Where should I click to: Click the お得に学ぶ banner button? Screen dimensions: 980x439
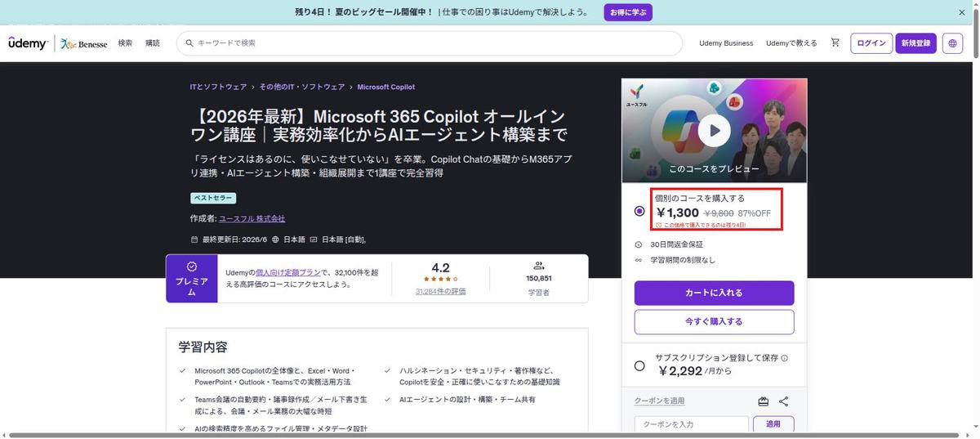(628, 12)
